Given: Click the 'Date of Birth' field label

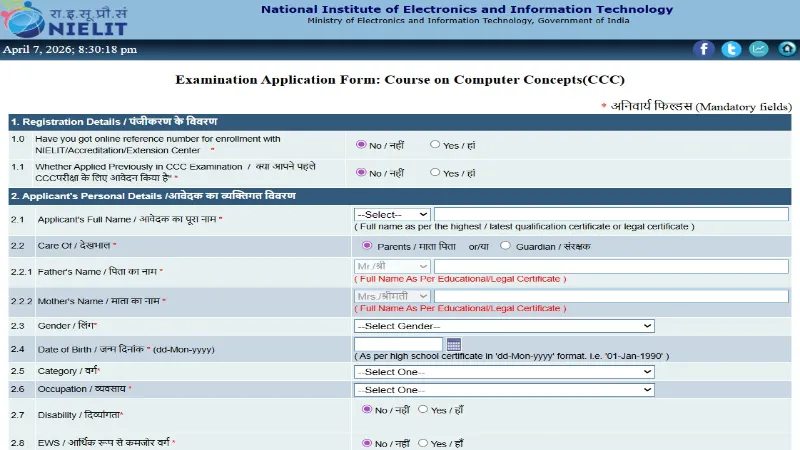Looking at the screenshot, I should (126, 349).
